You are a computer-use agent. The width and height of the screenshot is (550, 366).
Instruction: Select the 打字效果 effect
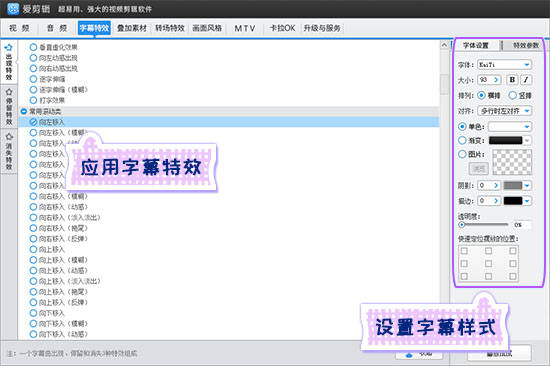(52, 100)
